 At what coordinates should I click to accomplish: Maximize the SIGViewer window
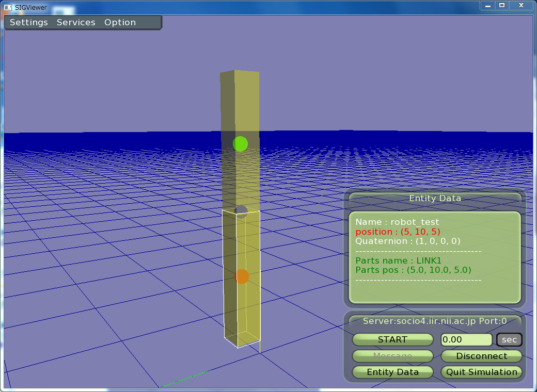click(x=501, y=5)
